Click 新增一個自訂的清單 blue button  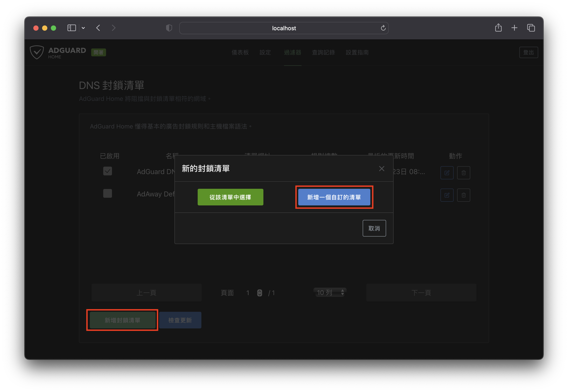(334, 197)
